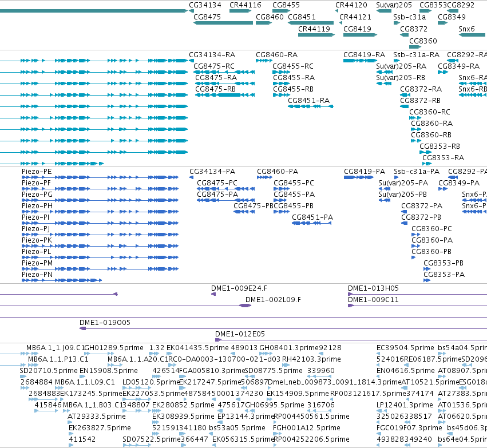The image size is (487, 448).
Task: Select the CG8455 gene label
Action: coord(286,5)
